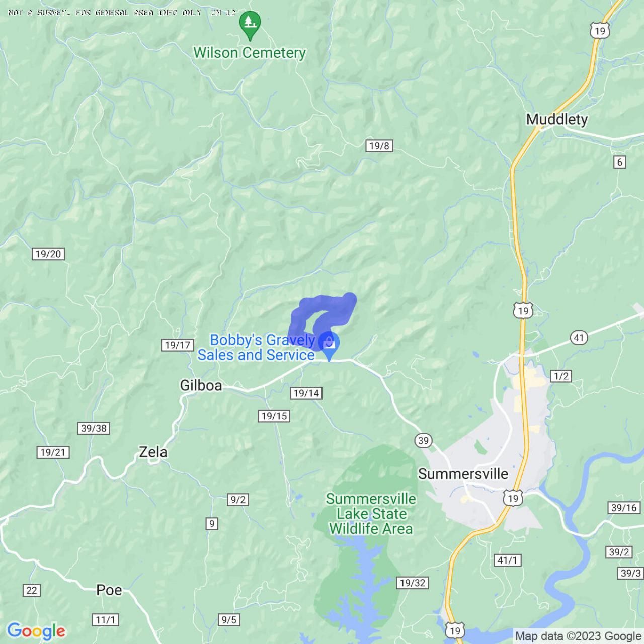Open the Google logo link
This screenshot has height=644, width=644.
point(36,630)
